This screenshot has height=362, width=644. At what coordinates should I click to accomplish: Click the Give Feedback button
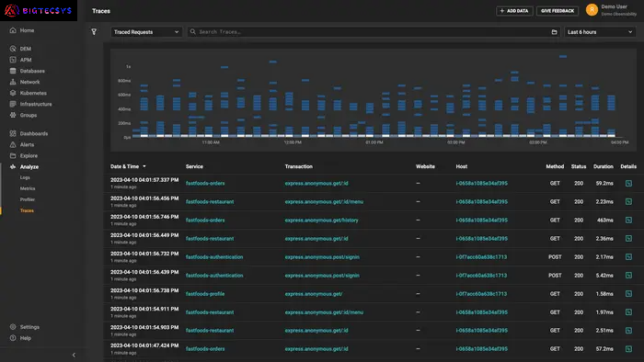pyautogui.click(x=558, y=11)
